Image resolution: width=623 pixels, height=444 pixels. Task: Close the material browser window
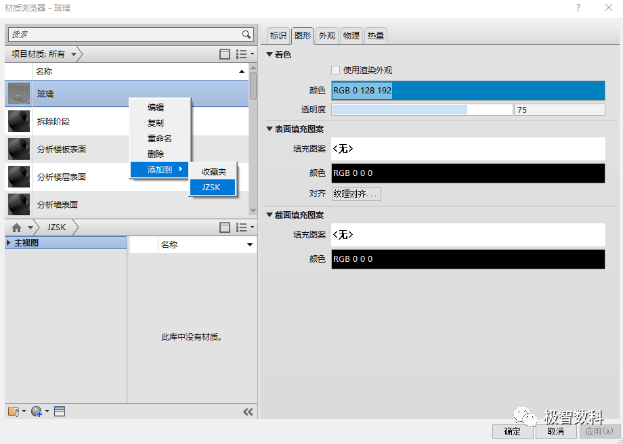(x=608, y=8)
